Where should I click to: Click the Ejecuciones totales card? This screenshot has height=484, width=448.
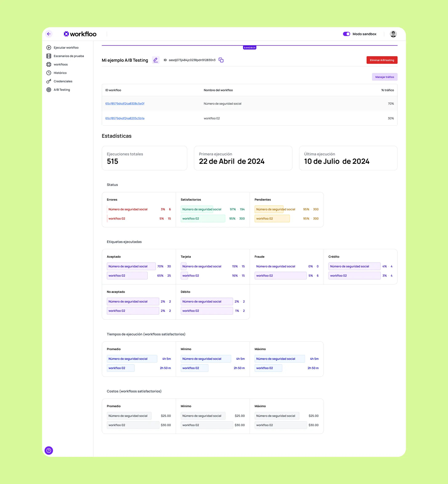(x=144, y=158)
